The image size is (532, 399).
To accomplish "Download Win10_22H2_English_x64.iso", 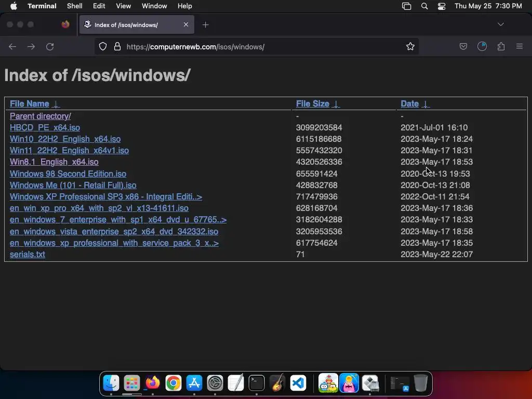I will point(65,139).
